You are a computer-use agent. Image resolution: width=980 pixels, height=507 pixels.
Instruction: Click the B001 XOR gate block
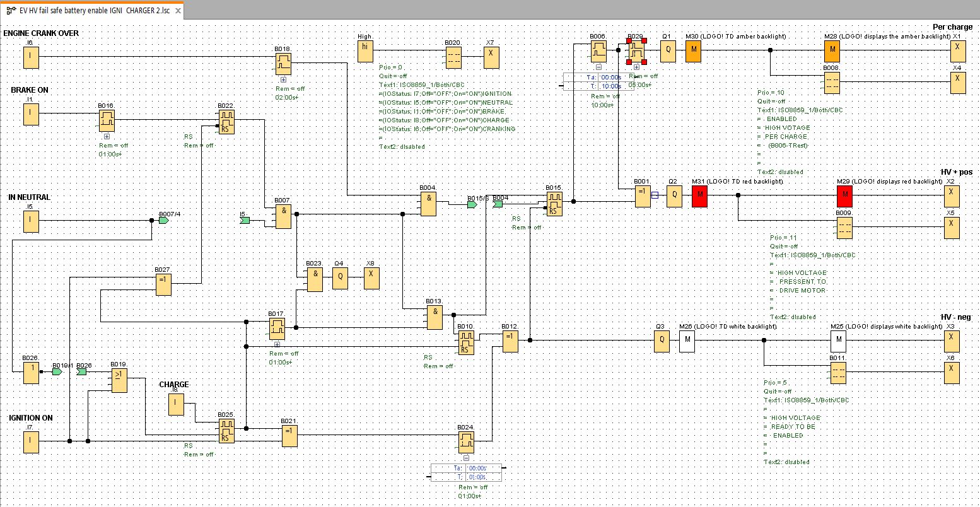(x=643, y=196)
